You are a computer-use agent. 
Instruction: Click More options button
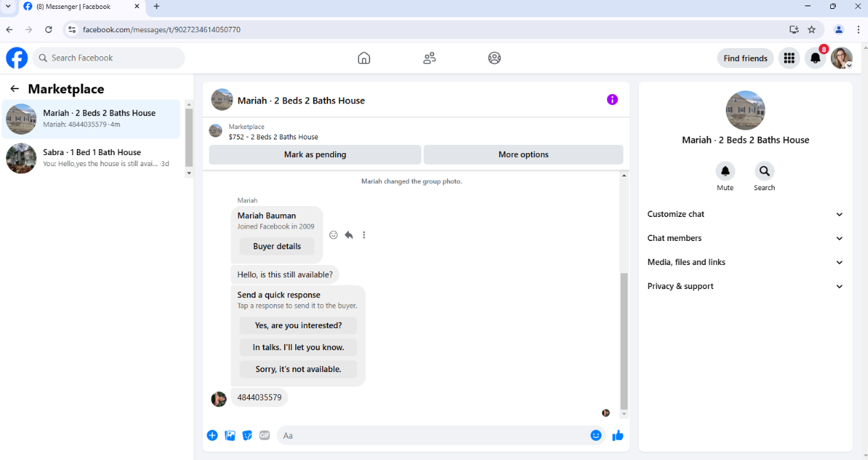[x=523, y=154]
